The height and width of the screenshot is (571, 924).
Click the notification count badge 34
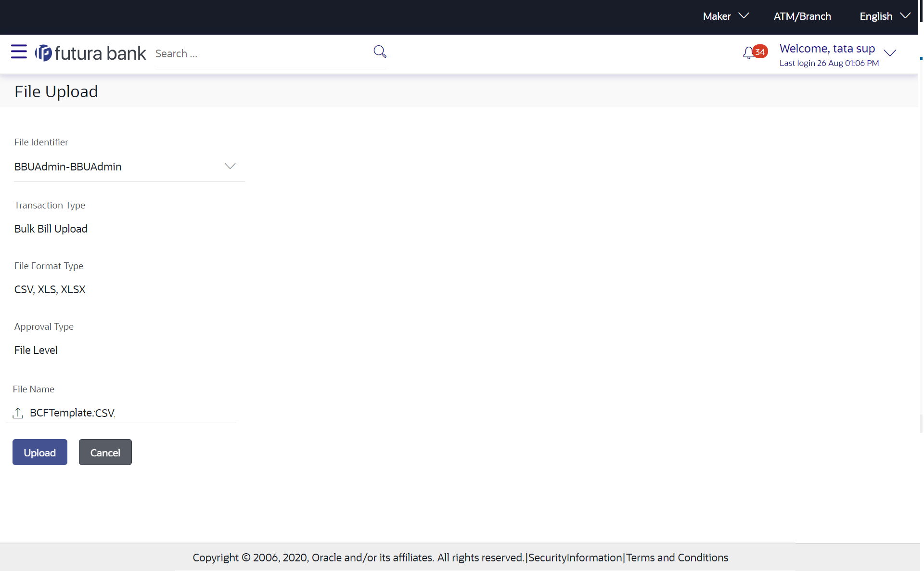tap(760, 52)
